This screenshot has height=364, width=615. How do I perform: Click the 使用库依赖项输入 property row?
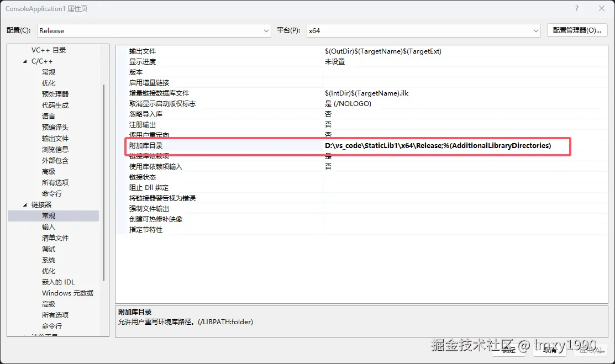[361, 167]
